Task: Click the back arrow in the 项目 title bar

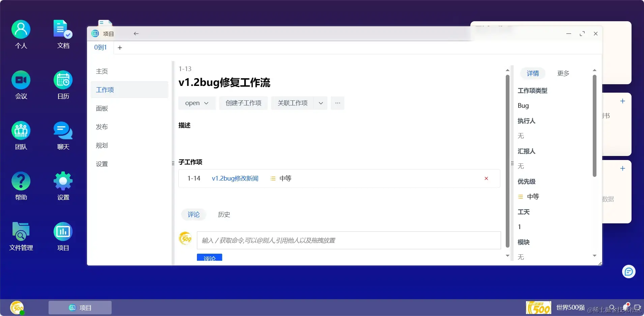Action: 136,34
